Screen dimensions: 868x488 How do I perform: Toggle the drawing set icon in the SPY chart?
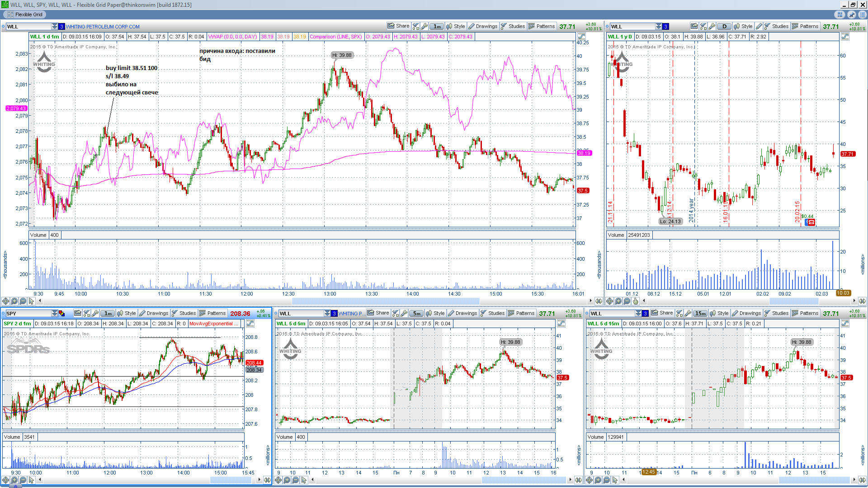point(250,324)
